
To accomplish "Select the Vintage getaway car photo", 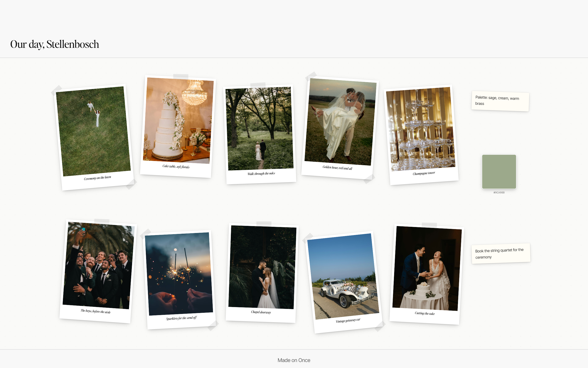I will point(343,276).
